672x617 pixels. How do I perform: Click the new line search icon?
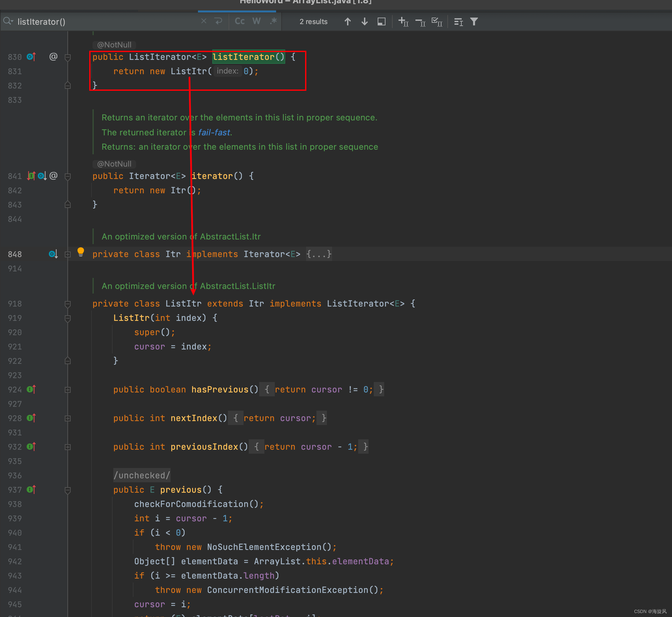click(x=218, y=21)
